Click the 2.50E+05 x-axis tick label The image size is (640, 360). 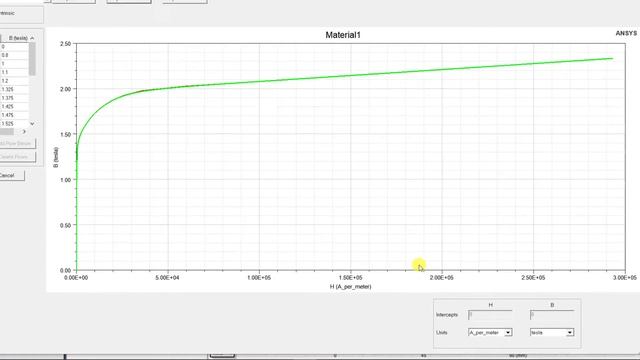[533, 278]
